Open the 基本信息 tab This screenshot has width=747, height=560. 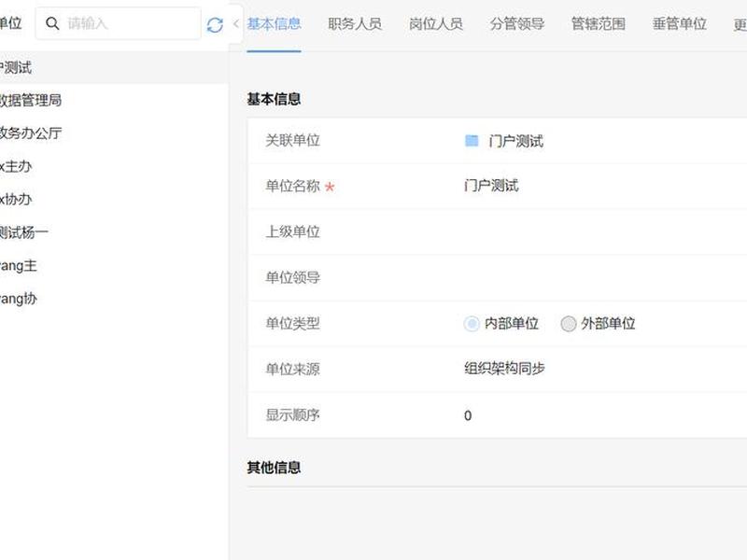[x=274, y=24]
